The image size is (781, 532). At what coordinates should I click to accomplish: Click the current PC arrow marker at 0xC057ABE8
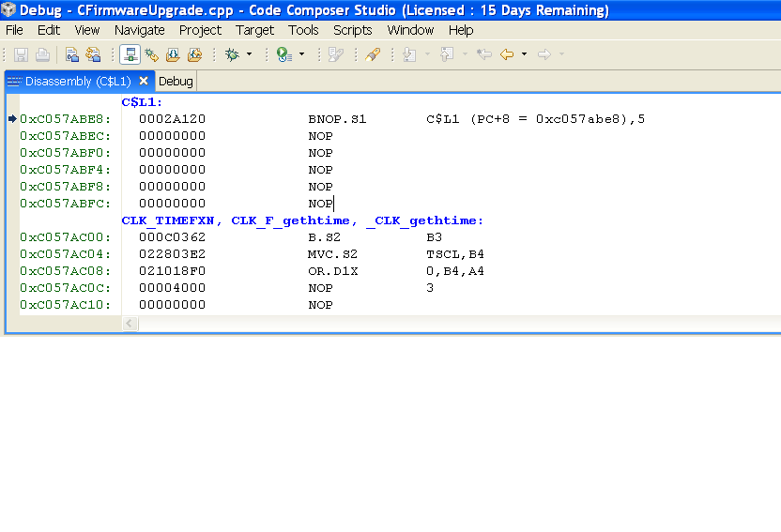tap(13, 118)
